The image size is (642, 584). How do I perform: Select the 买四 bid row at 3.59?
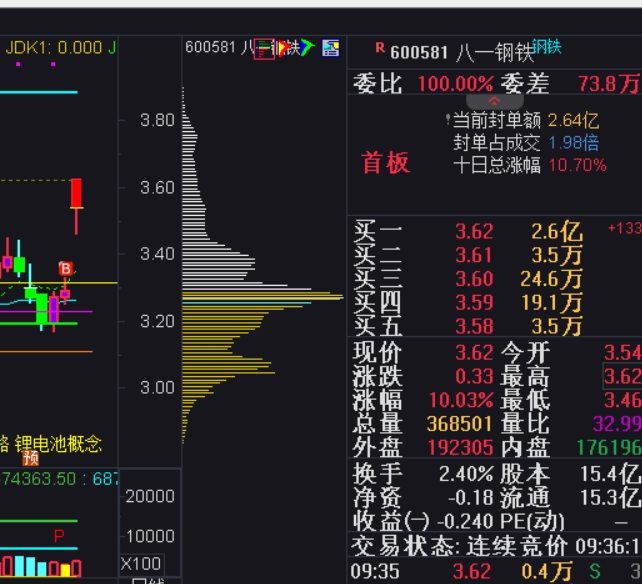pyautogui.click(x=497, y=303)
